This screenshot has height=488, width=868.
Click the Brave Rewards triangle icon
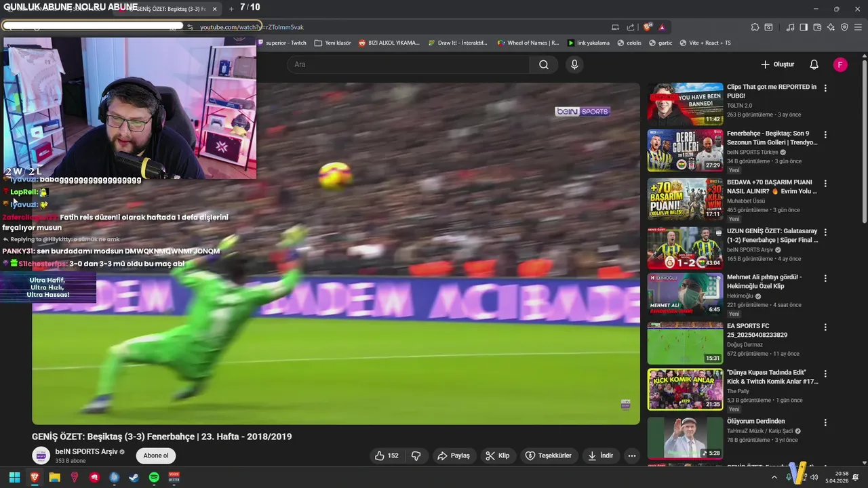pos(662,27)
